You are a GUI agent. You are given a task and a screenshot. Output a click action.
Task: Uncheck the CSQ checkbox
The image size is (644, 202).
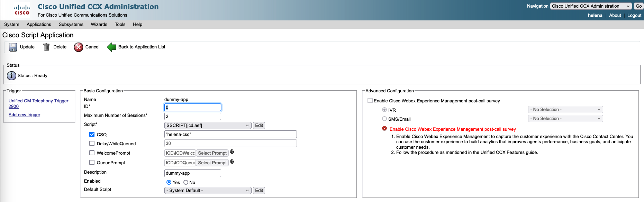click(x=92, y=135)
